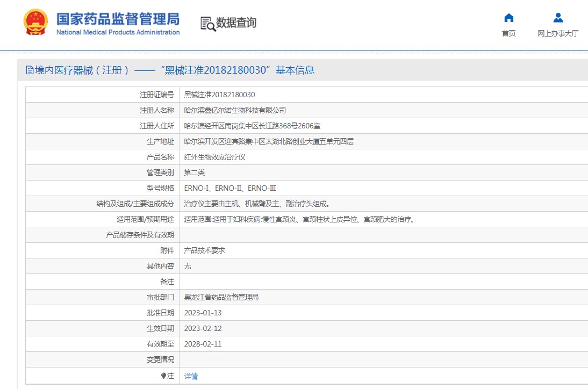Screen dimensions: 588x389
Task: Select registration number value 黑械注准20182180030 in table
Action: (x=219, y=95)
